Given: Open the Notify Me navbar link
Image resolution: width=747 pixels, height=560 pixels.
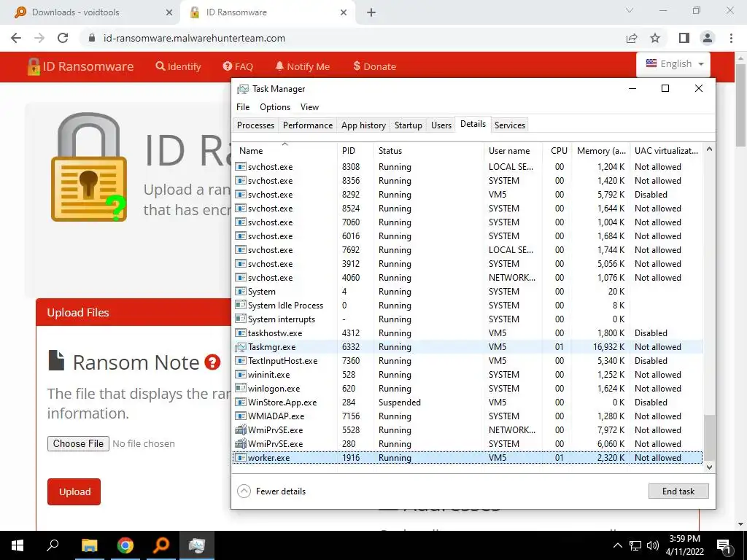Looking at the screenshot, I should (x=303, y=66).
